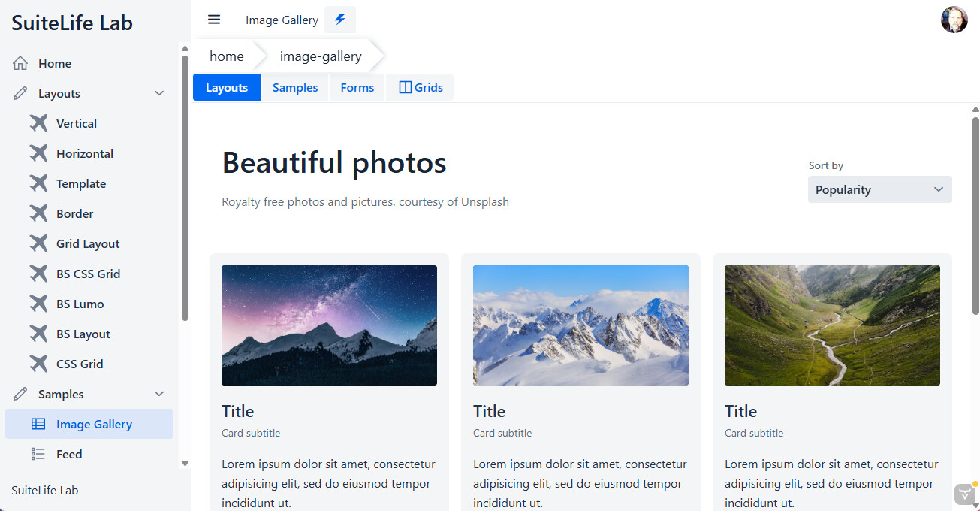This screenshot has height=511, width=980.
Task: Click the sidebar vertical scrollbar
Action: click(185, 188)
